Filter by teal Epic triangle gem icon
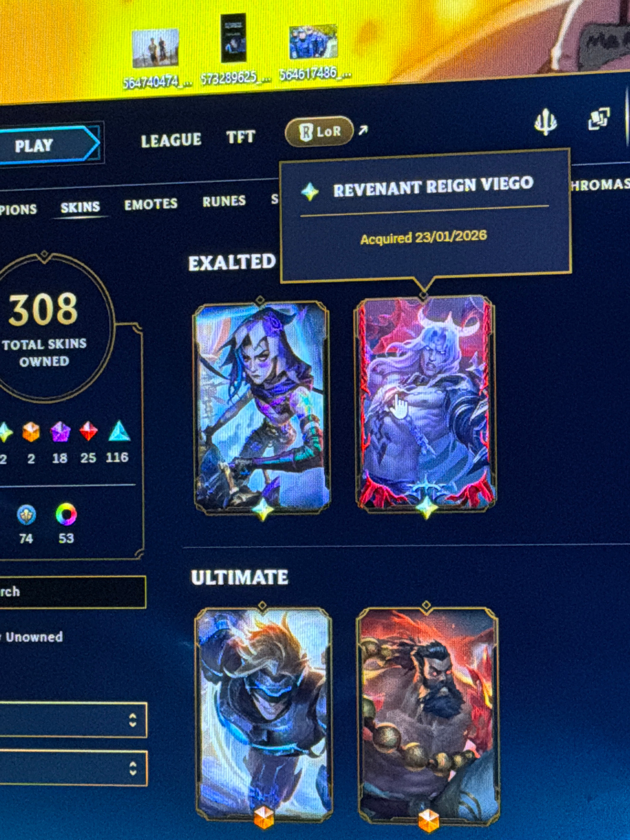Viewport: 630px width, 840px height. tap(119, 431)
